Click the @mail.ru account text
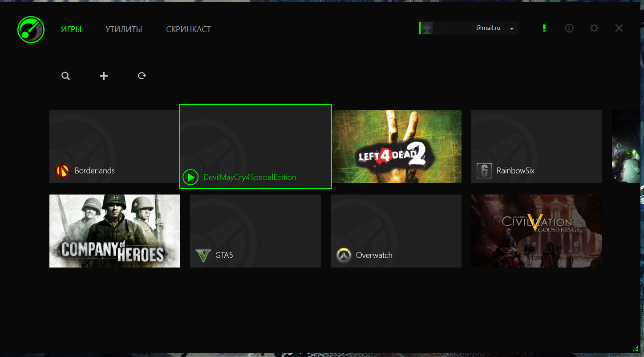Image resolution: width=644 pixels, height=357 pixels. point(488,28)
